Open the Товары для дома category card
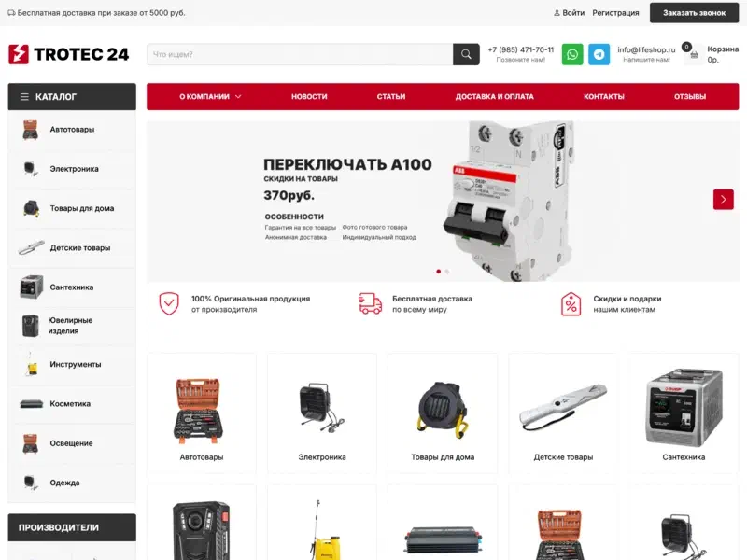 point(443,413)
